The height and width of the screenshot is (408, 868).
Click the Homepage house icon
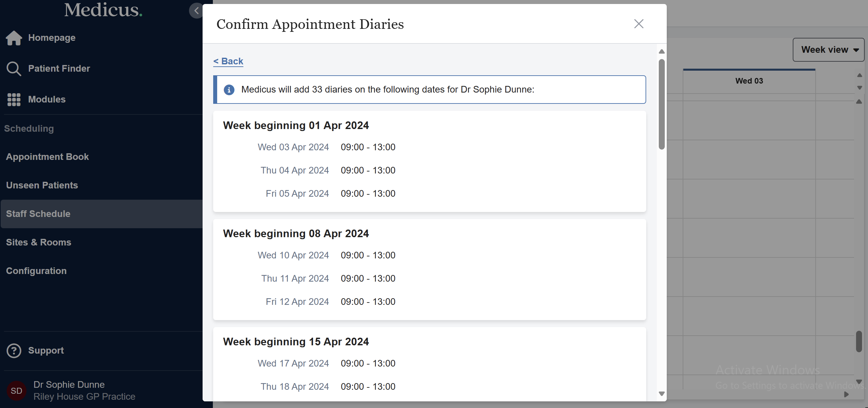point(14,38)
